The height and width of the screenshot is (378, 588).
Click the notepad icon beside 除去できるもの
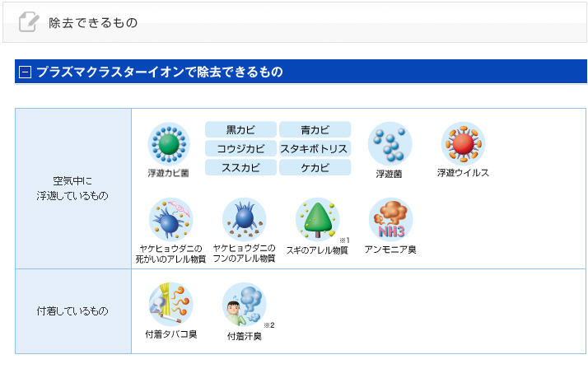tap(29, 21)
